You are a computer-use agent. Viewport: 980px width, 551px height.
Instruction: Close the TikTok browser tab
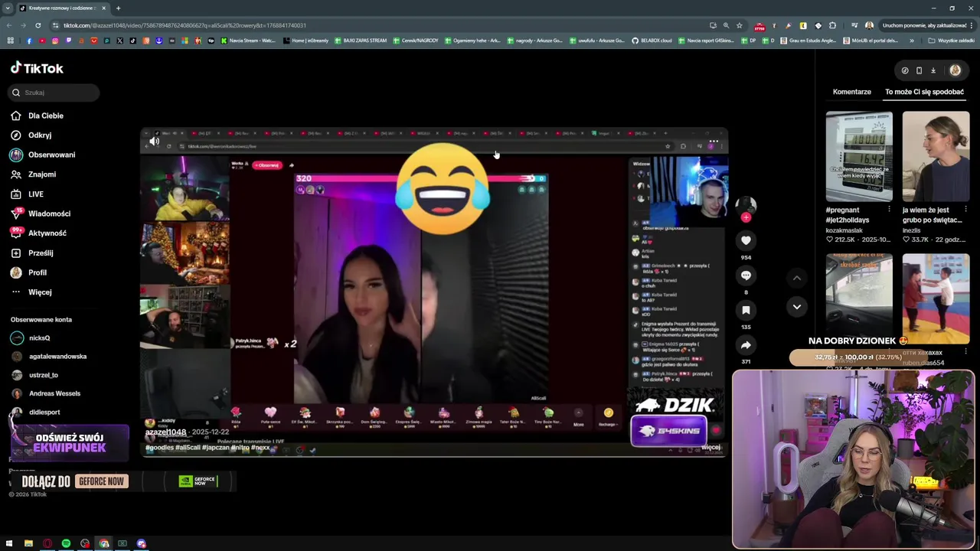(x=104, y=8)
